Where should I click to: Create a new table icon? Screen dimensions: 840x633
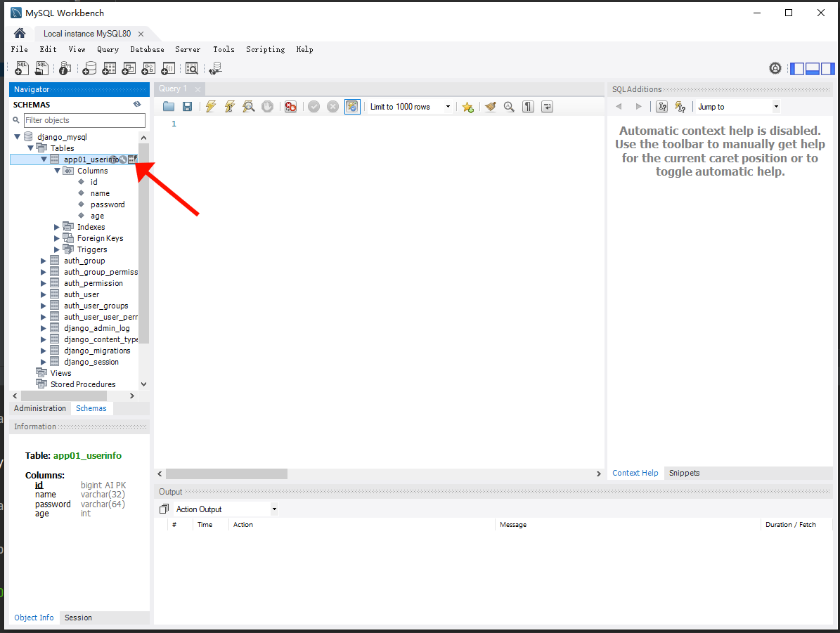[109, 68]
